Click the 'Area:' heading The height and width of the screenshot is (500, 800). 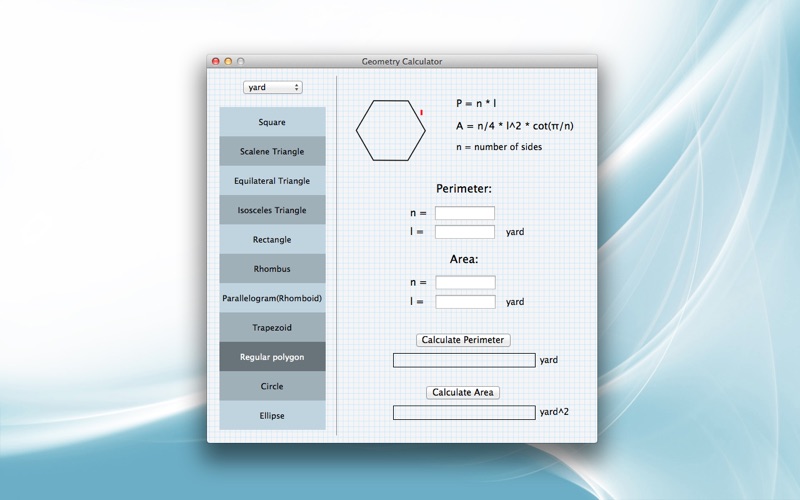[464, 259]
